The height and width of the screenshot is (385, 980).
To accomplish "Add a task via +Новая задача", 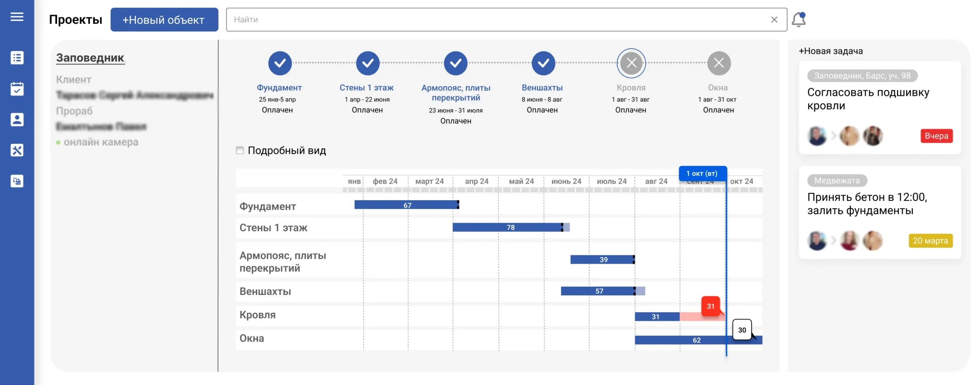I will [830, 51].
